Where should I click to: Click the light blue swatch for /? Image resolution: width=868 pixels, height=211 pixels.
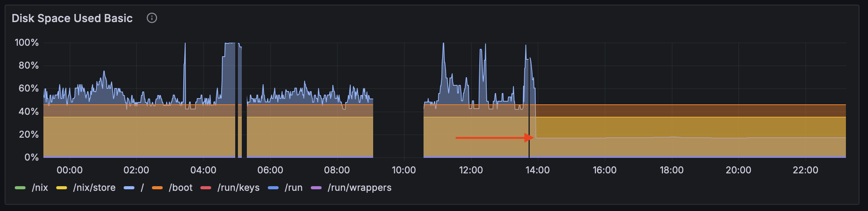pyautogui.click(x=129, y=188)
